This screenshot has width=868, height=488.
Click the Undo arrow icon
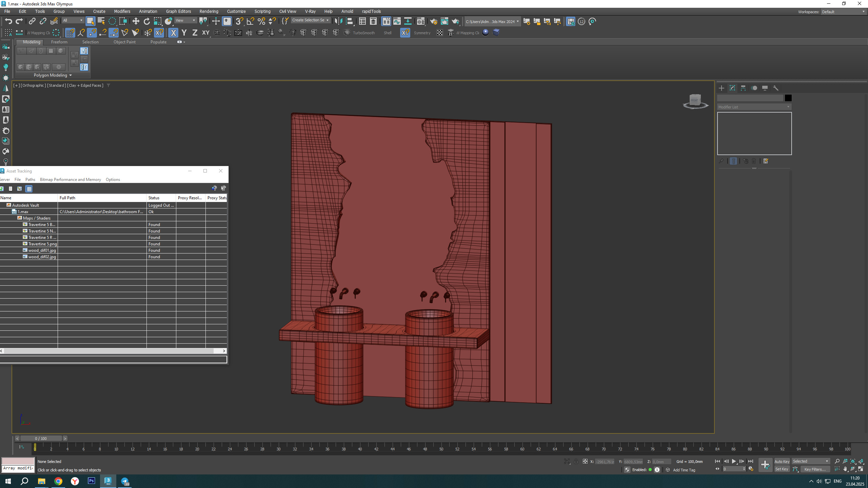[x=8, y=21]
